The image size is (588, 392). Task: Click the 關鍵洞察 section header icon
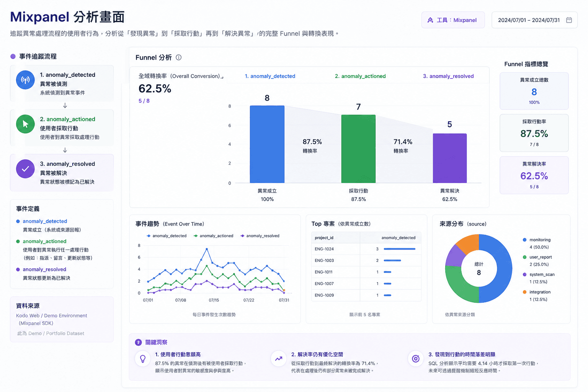point(138,342)
